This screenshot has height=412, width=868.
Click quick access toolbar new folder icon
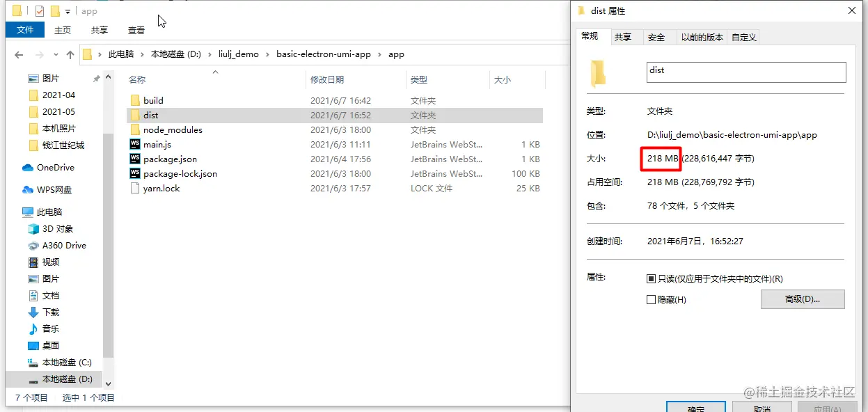point(55,10)
